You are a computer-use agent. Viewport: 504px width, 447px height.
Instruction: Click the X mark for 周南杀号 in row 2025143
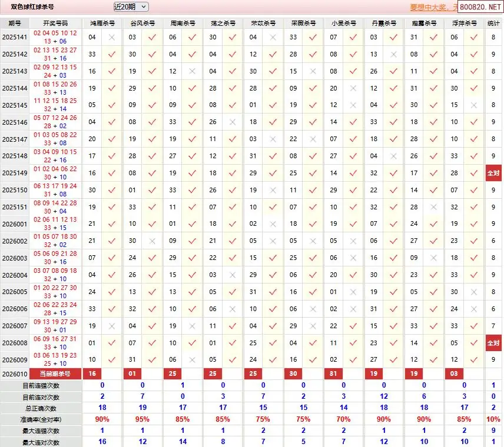click(x=192, y=71)
